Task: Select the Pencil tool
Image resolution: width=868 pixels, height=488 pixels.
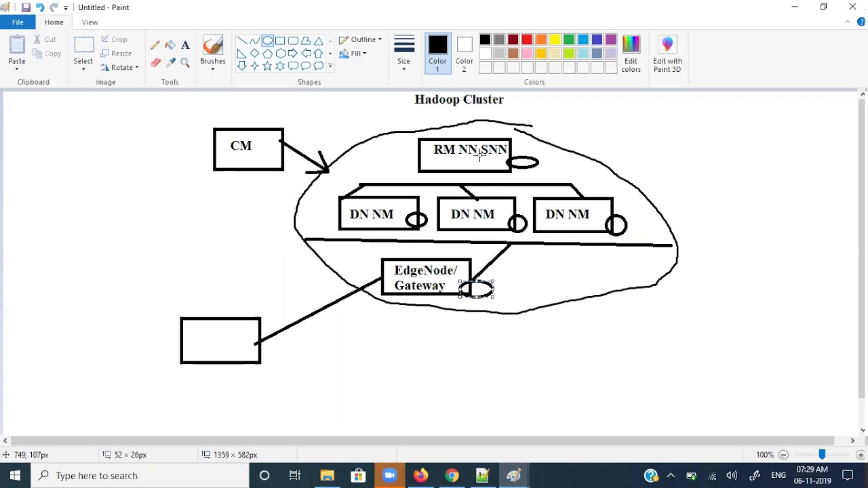Action: (x=155, y=45)
